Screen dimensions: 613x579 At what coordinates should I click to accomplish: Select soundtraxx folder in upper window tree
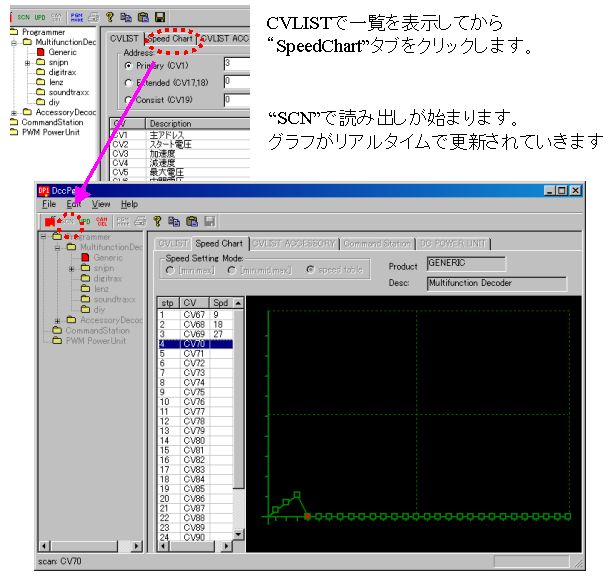pyautogui.click(x=69, y=93)
